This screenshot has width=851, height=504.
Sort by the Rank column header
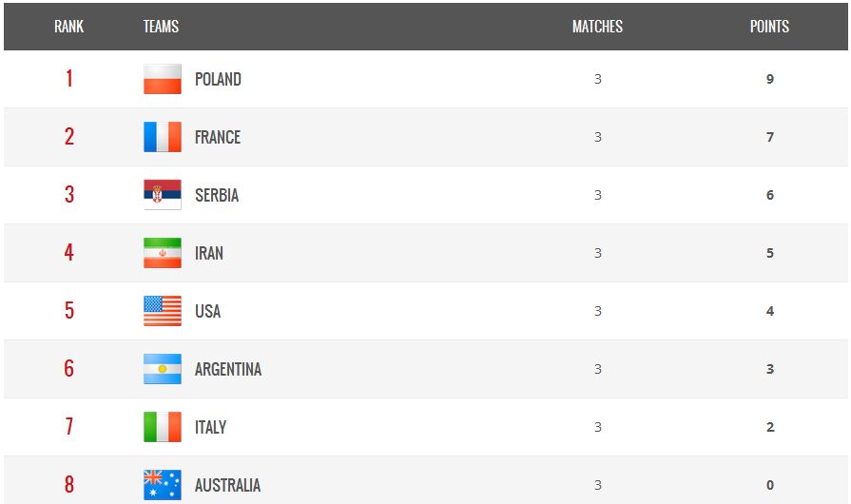tap(68, 27)
